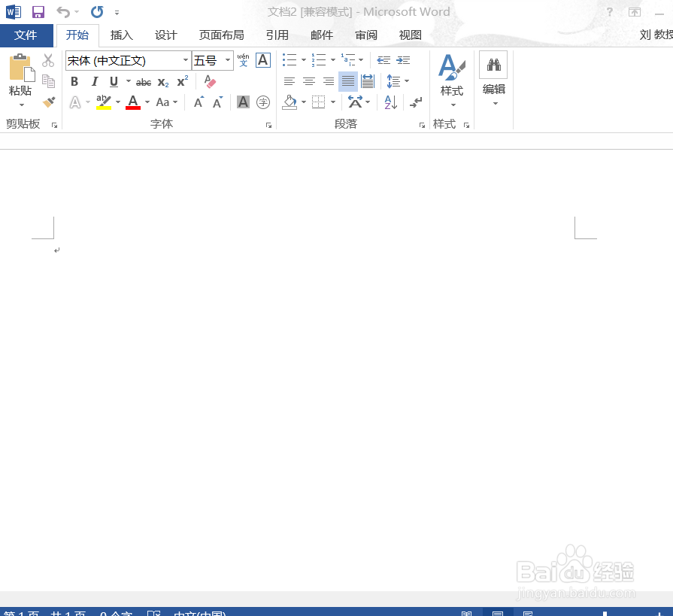Apply character border A icon
This screenshot has height=616, width=673.
263,60
